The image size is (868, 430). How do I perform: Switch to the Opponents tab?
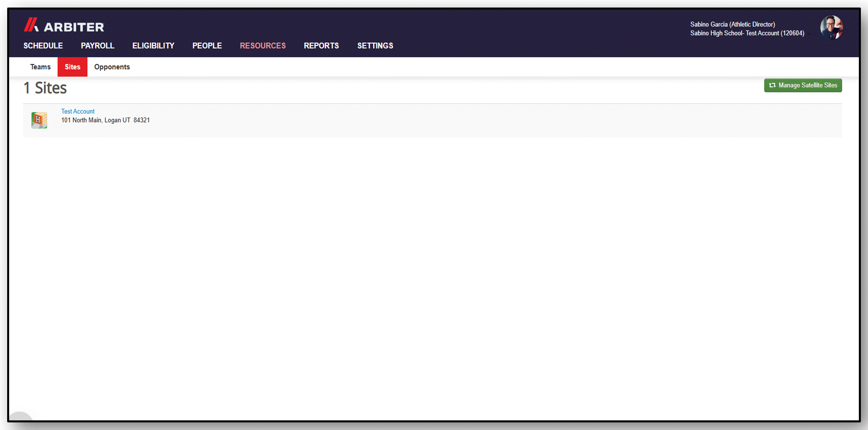coord(112,67)
